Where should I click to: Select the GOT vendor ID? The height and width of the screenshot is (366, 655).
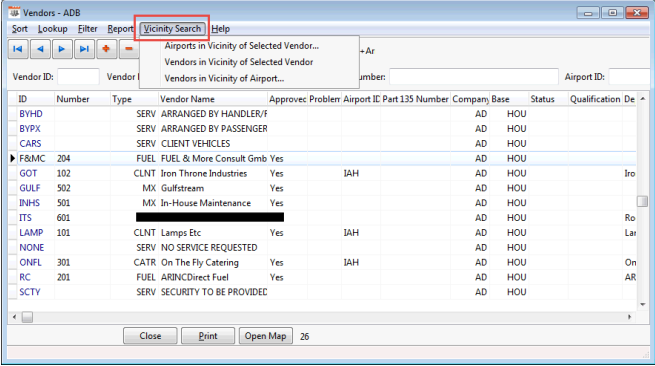pos(28,173)
